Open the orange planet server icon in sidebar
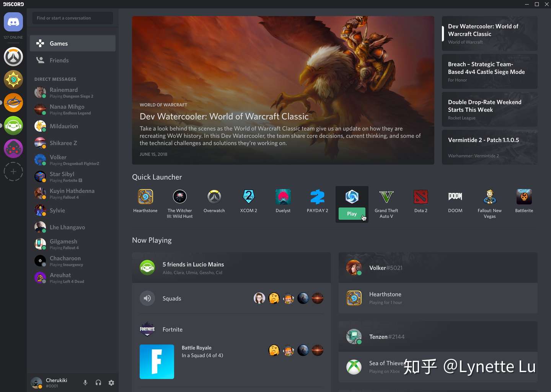Image resolution: width=551 pixels, height=392 pixels. click(13, 103)
